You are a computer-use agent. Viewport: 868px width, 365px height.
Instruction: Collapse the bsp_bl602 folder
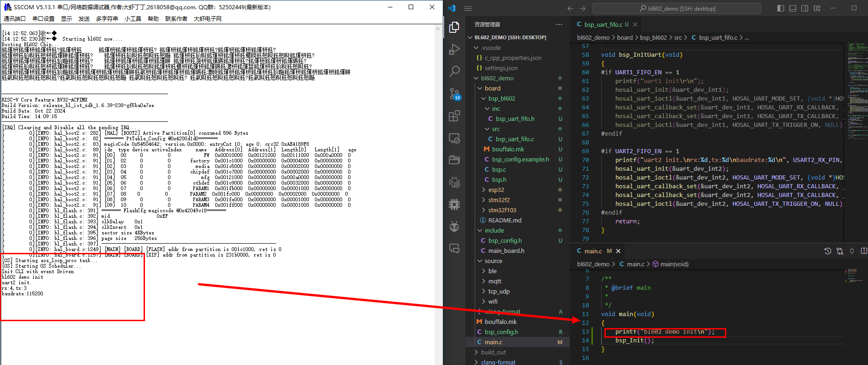[x=483, y=98]
